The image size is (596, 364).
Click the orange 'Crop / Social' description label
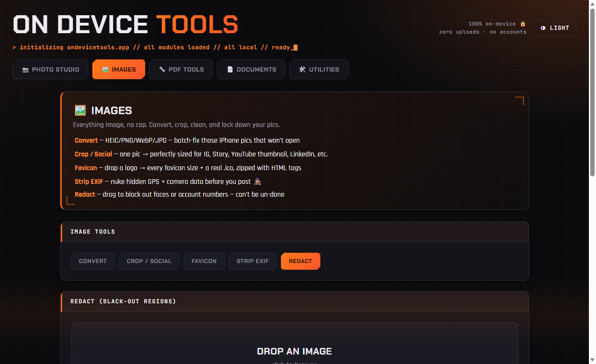(x=93, y=154)
